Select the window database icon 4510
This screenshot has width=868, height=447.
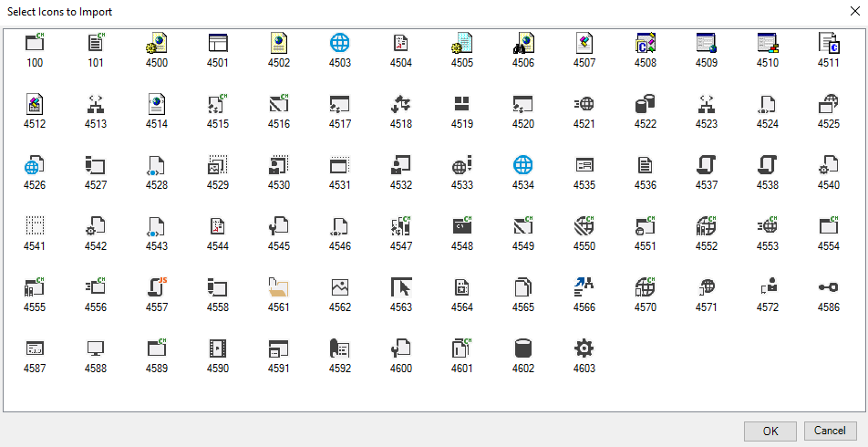[x=768, y=43]
